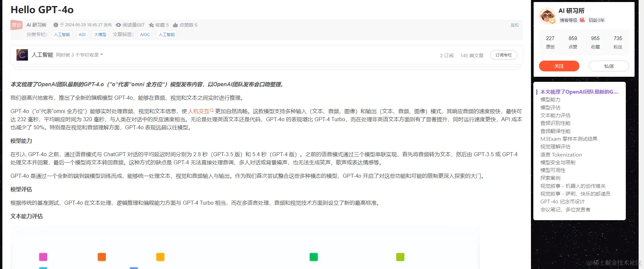Jump to 会议笔记，多位发言者 in contents
This screenshot has height=269, width=644.
tap(565, 209)
